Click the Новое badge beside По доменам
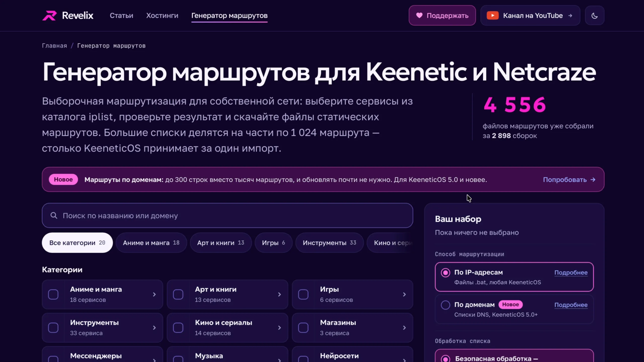This screenshot has height=362, width=644. (x=510, y=304)
